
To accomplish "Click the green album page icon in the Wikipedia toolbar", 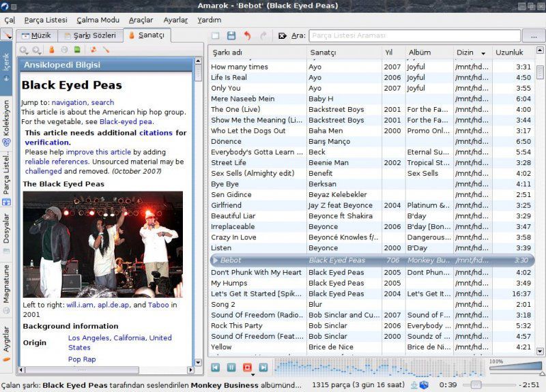I will tap(77, 50).
